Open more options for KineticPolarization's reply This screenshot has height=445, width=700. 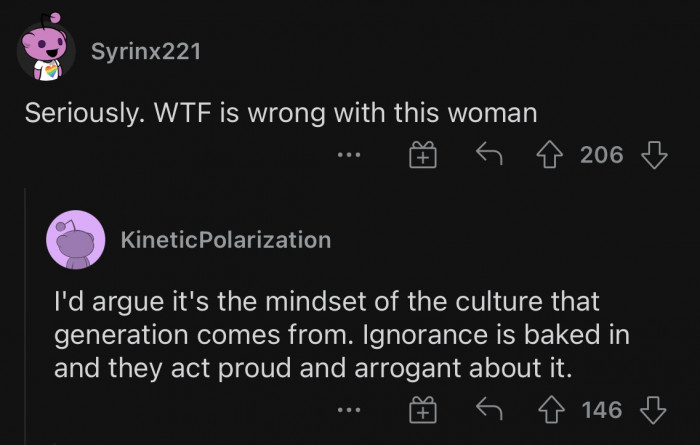349,411
